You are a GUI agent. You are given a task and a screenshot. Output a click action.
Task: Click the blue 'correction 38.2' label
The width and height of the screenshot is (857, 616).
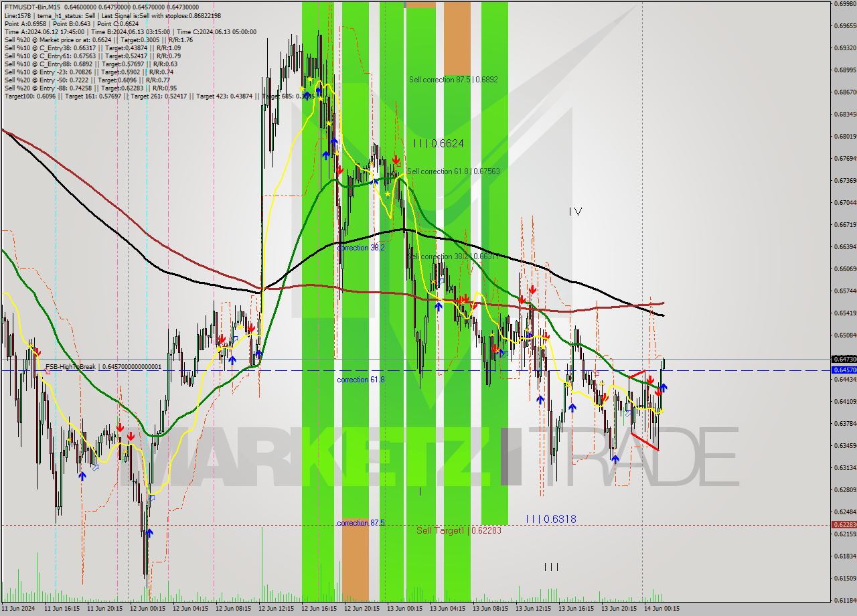click(x=361, y=248)
